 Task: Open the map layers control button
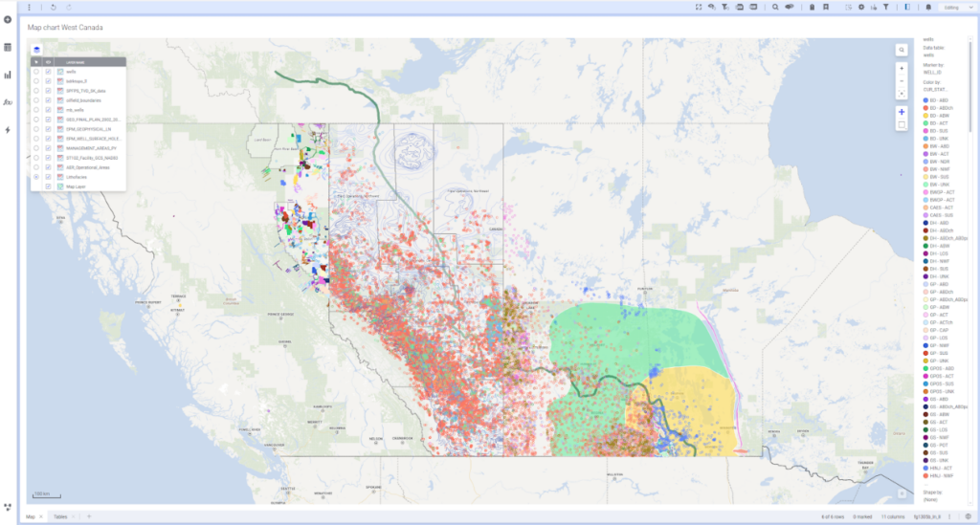pos(37,50)
